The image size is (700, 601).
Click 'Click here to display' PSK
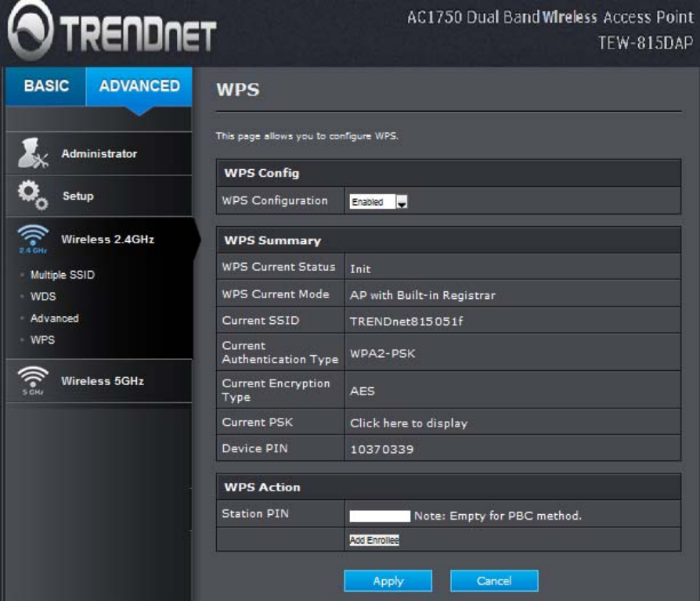click(x=409, y=423)
